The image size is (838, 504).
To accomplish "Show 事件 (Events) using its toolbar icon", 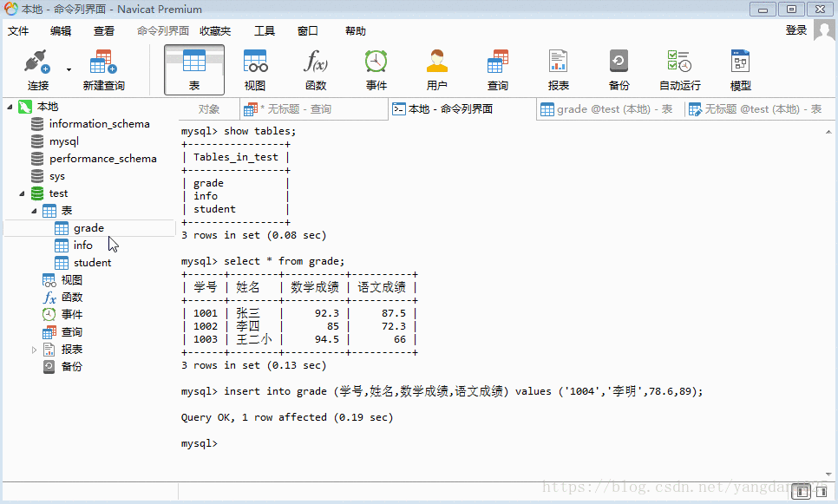I will click(x=376, y=68).
